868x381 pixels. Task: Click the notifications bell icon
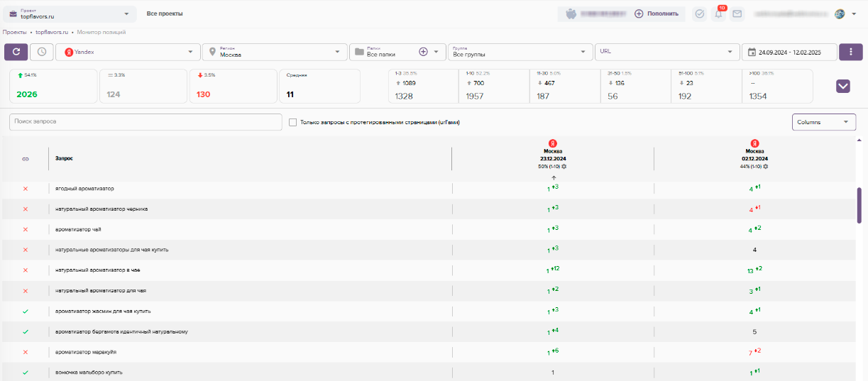719,13
